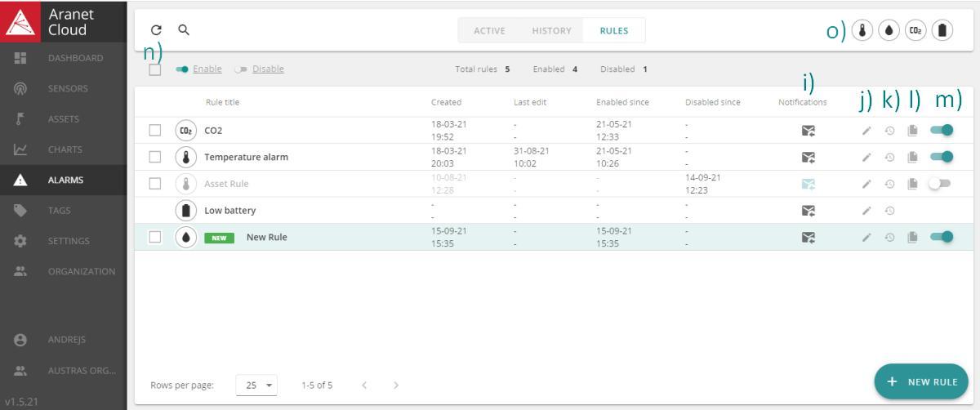Edit the Asset Rule pencil icon
Screen dimensions: 980x410
[x=866, y=184]
